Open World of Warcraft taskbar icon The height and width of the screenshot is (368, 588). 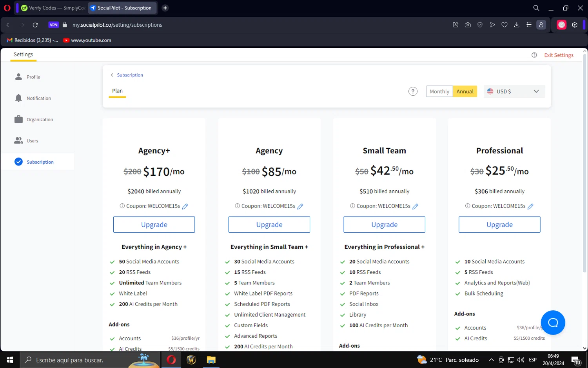(x=191, y=360)
